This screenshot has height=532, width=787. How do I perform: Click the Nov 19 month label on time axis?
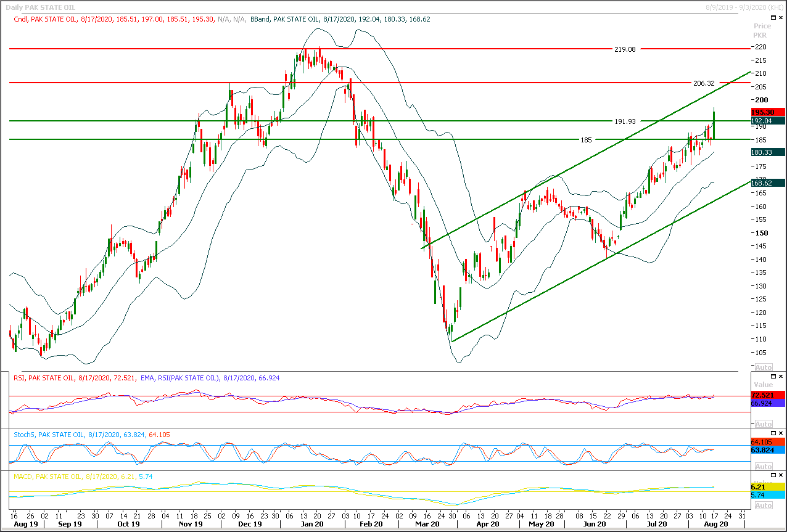(189, 523)
